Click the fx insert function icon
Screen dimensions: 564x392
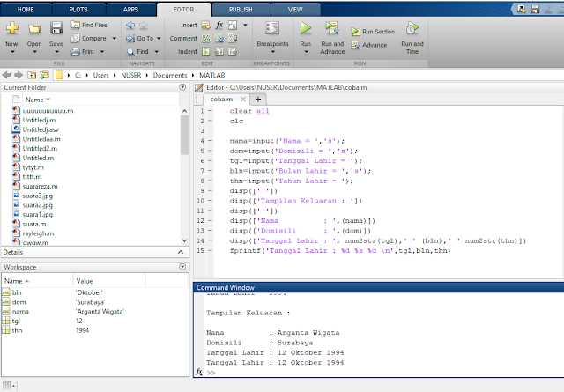pos(219,25)
